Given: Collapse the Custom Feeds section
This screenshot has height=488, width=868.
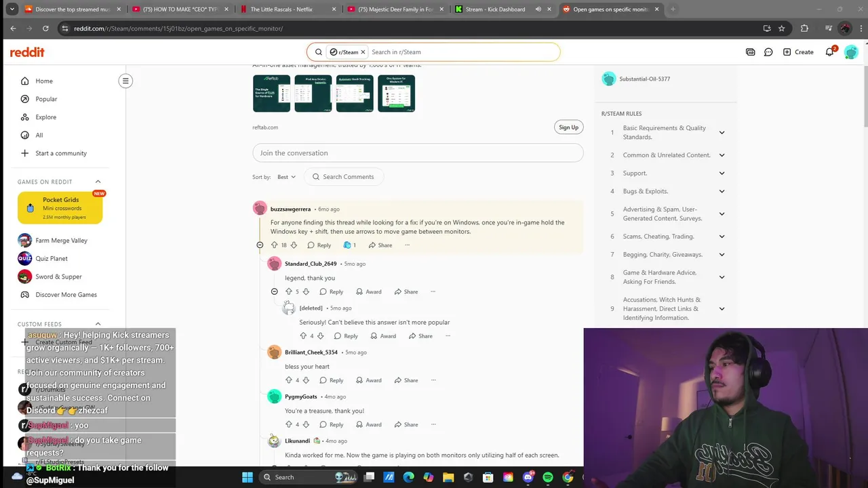Looking at the screenshot, I should pos(98,324).
